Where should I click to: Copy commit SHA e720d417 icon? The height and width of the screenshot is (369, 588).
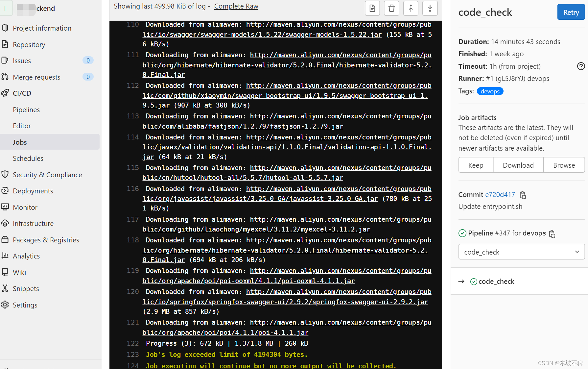[x=523, y=195]
